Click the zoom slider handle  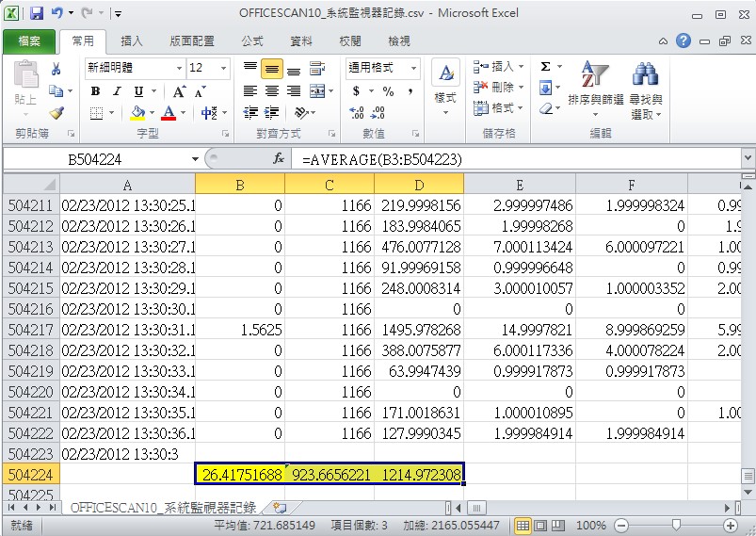[676, 526]
